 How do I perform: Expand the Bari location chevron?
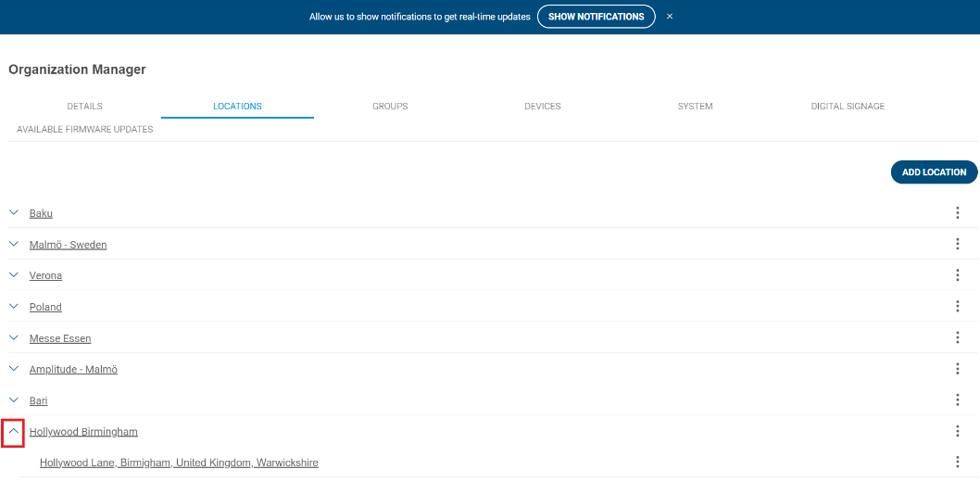click(14, 400)
